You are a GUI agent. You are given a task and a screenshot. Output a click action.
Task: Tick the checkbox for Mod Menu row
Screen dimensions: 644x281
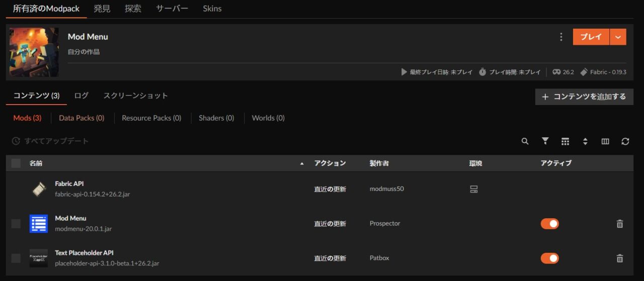16,224
